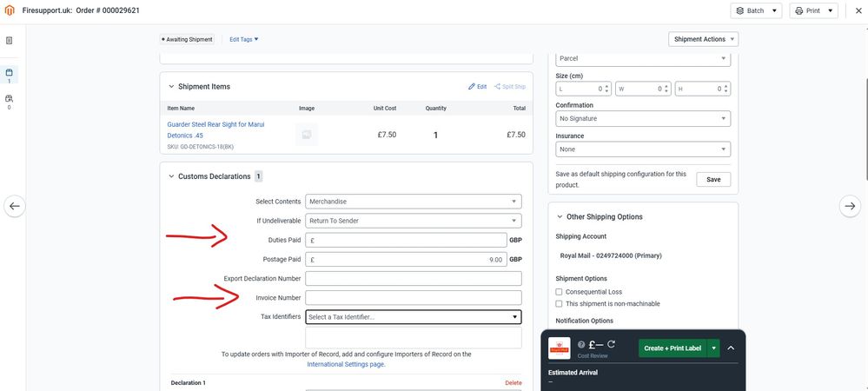The width and height of the screenshot is (868, 391).
Task: Open the Tax Identifiers dropdown
Action: [x=414, y=317]
